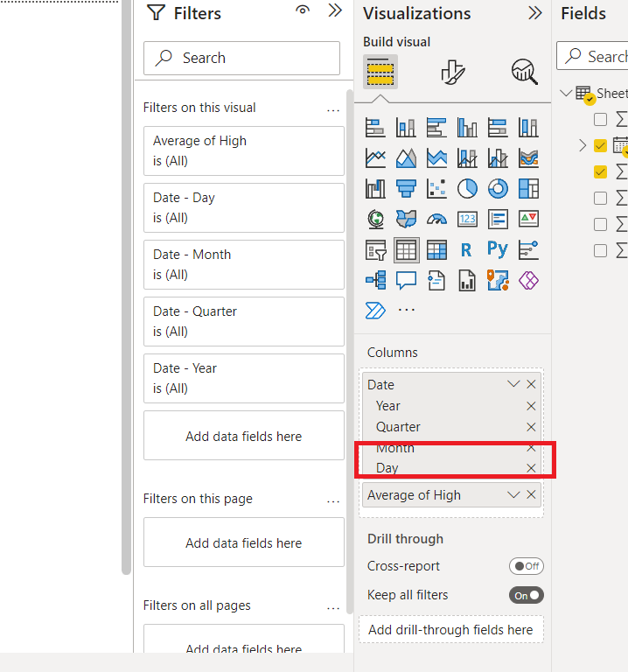Click the Filters pane Search box
Screen dimensions: 628x672
pos(241,59)
